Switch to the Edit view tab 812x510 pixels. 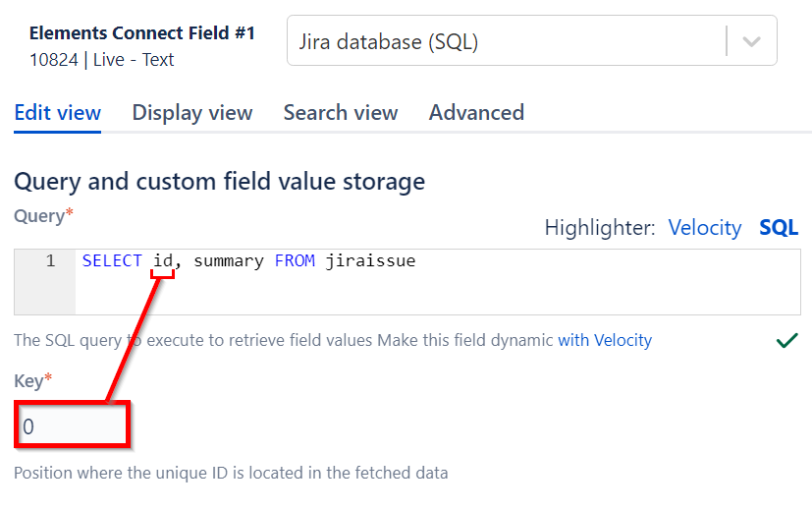coord(57,112)
